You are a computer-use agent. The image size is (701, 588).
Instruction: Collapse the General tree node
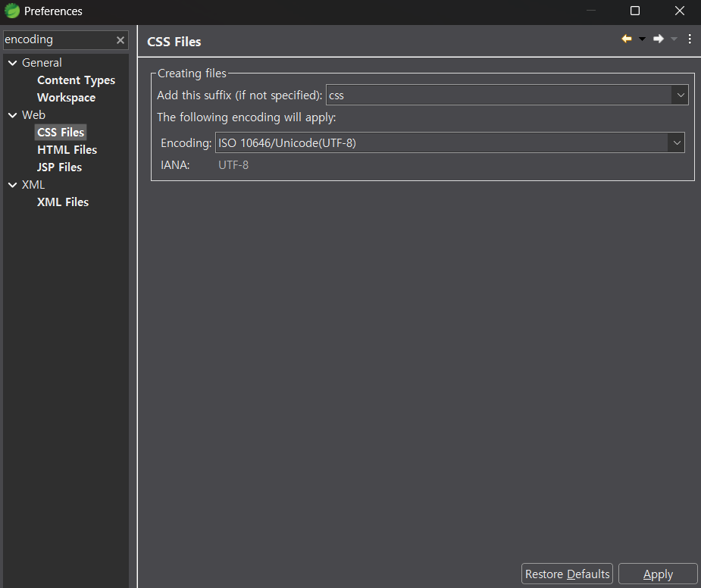coord(13,63)
